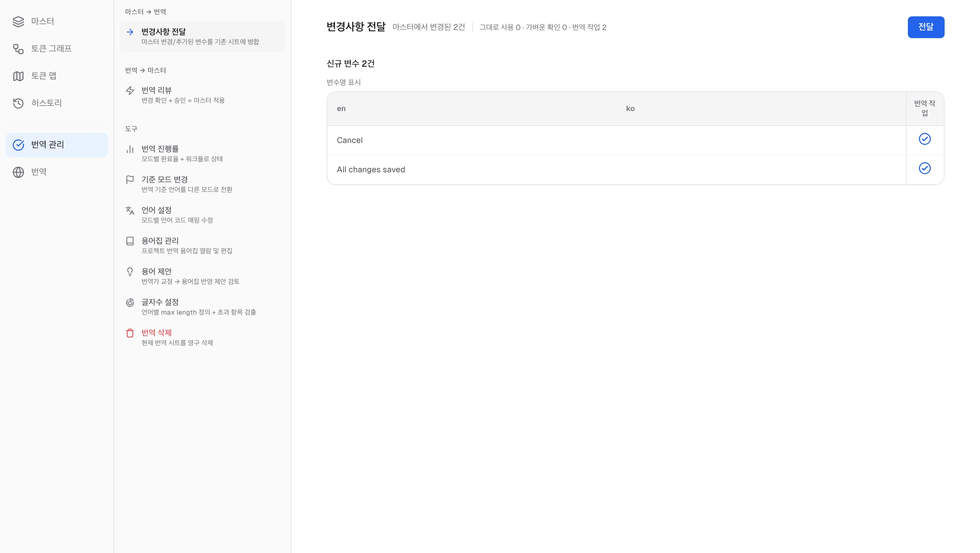Click the 번역 globe icon

click(18, 172)
